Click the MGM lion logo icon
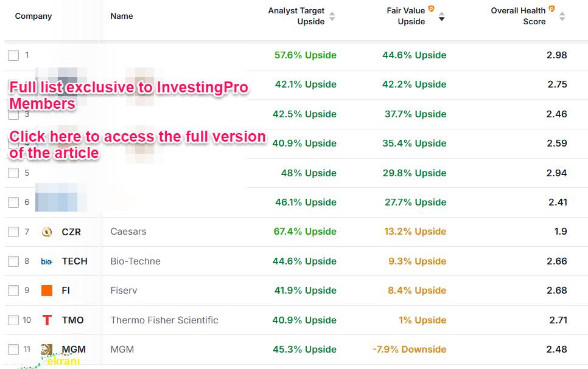 point(47,349)
